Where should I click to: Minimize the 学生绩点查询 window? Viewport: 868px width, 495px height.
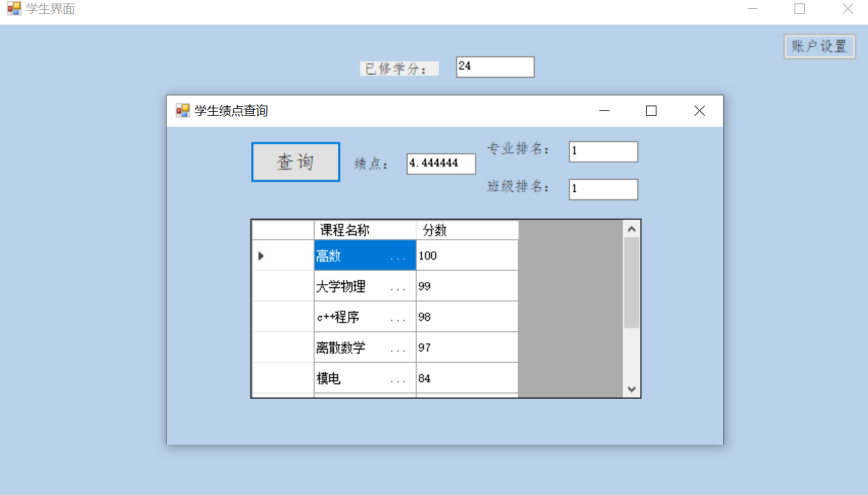(604, 111)
